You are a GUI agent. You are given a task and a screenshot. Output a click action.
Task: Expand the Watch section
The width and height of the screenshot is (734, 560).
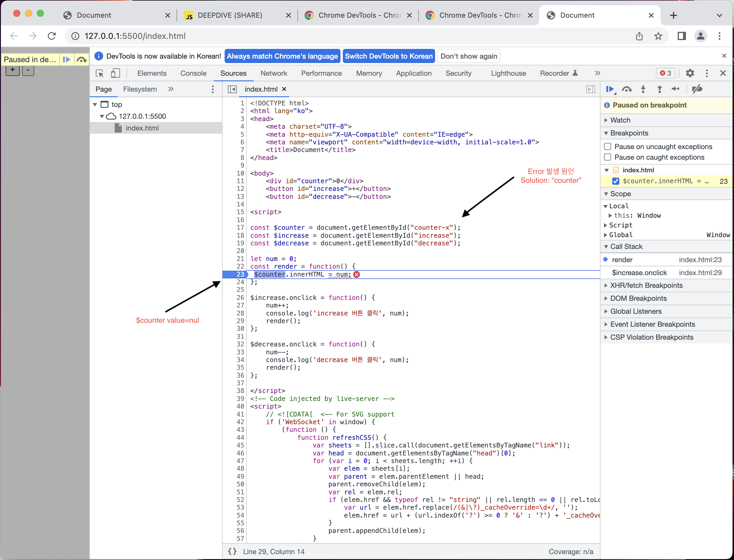pyautogui.click(x=620, y=120)
